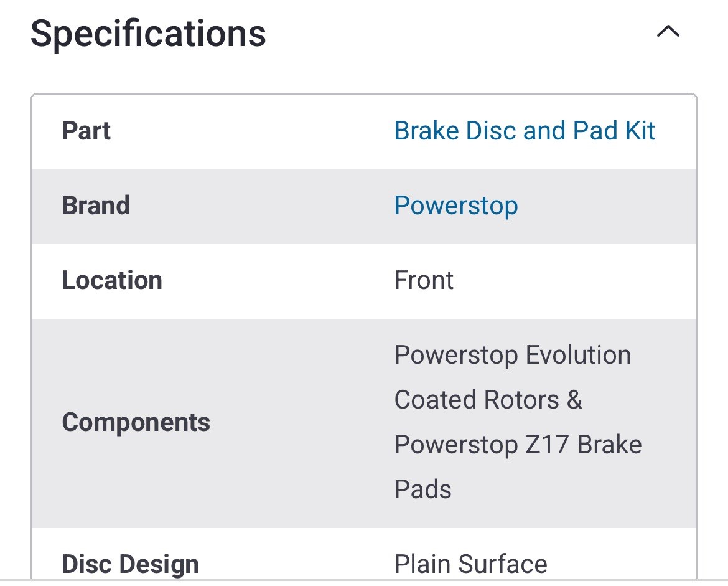Image resolution: width=728 pixels, height=586 pixels.
Task: Click the Z17 text in Components
Action: coord(547,445)
